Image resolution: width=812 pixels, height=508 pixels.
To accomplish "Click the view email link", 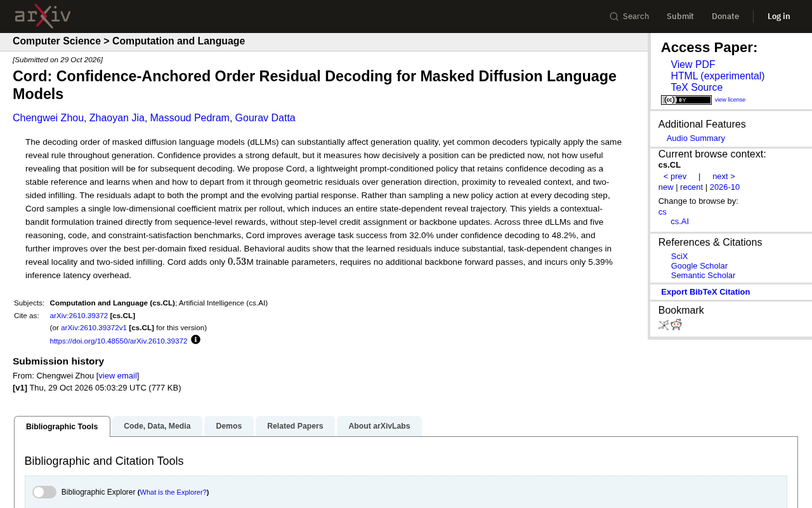I will tap(118, 376).
